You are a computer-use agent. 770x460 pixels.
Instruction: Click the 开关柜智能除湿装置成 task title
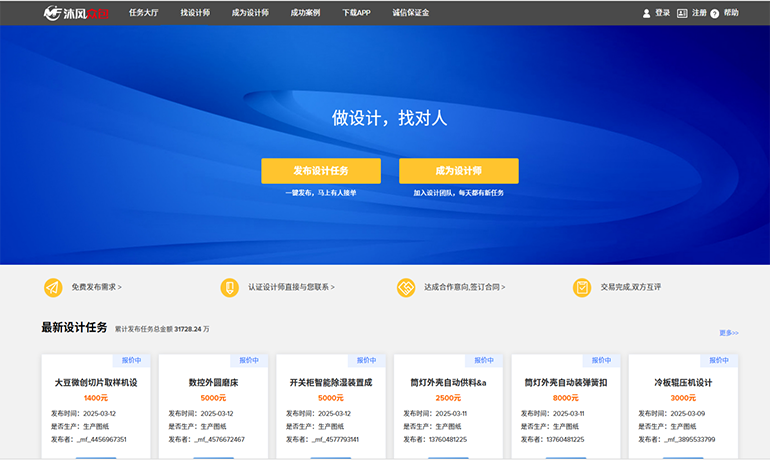tap(331, 382)
